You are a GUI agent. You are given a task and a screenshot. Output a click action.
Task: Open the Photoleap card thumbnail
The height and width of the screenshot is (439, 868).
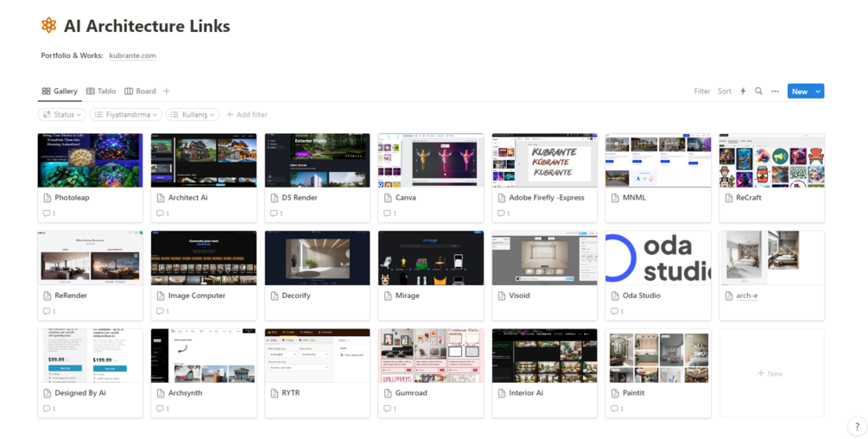click(x=90, y=160)
